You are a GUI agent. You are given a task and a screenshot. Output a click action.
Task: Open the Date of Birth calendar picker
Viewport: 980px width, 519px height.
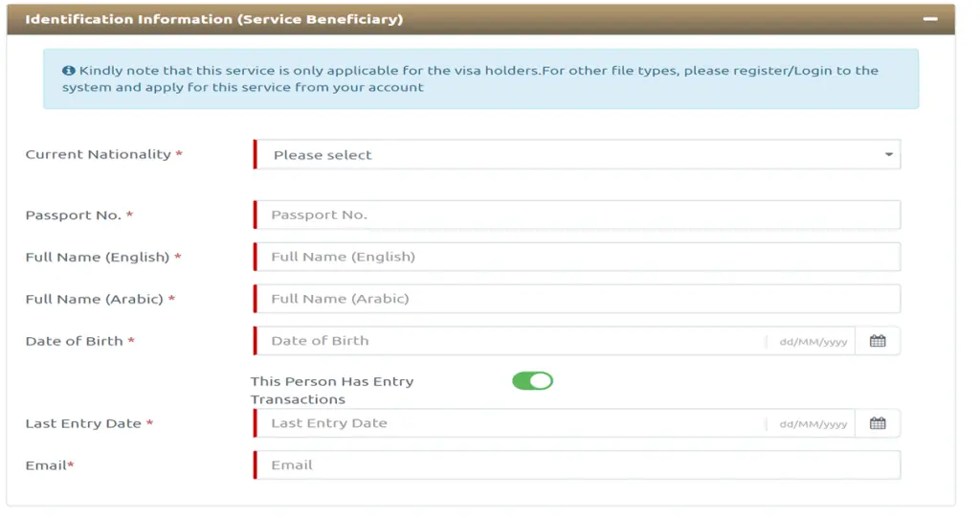click(878, 341)
